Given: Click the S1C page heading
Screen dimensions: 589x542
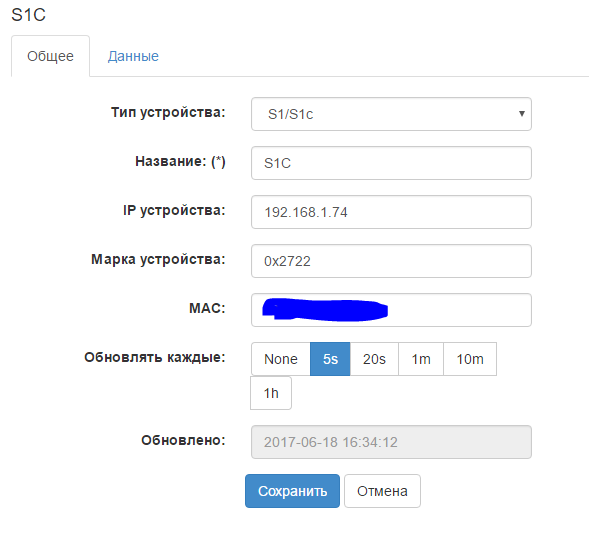Looking at the screenshot, I should tap(29, 15).
